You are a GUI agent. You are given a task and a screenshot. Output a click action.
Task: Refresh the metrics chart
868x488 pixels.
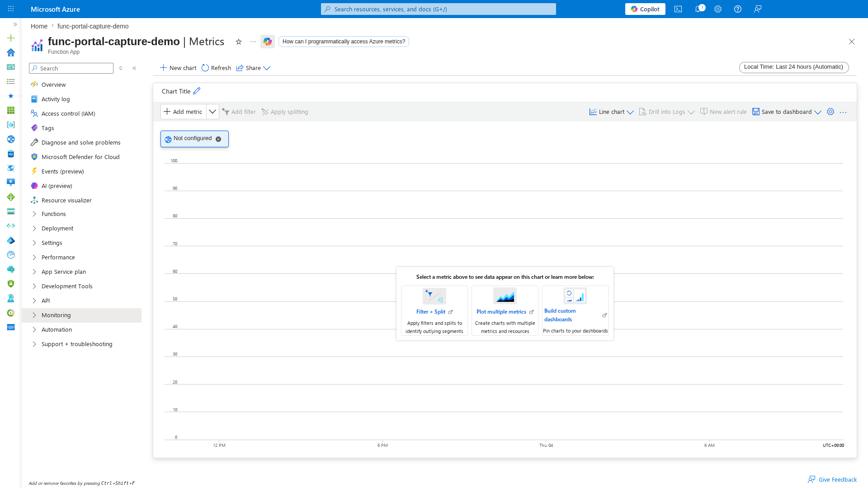[216, 68]
